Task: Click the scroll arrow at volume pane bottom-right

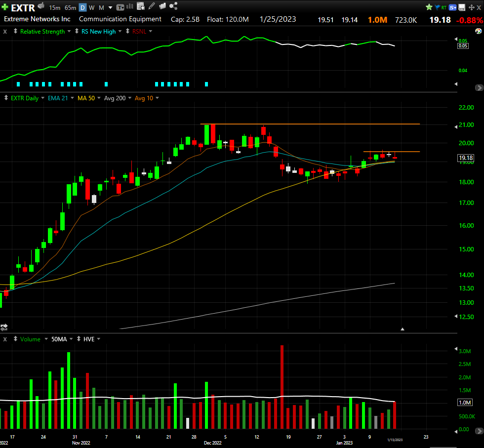Action: (x=479, y=431)
